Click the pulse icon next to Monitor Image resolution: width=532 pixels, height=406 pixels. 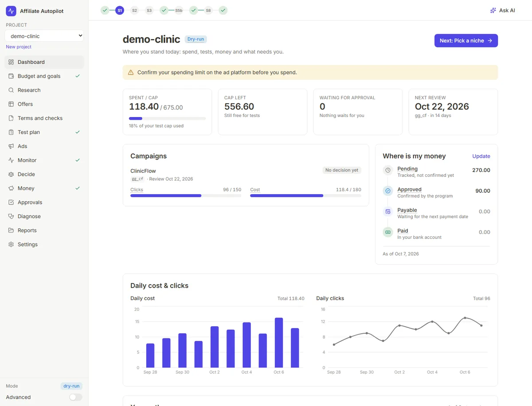tap(11, 160)
